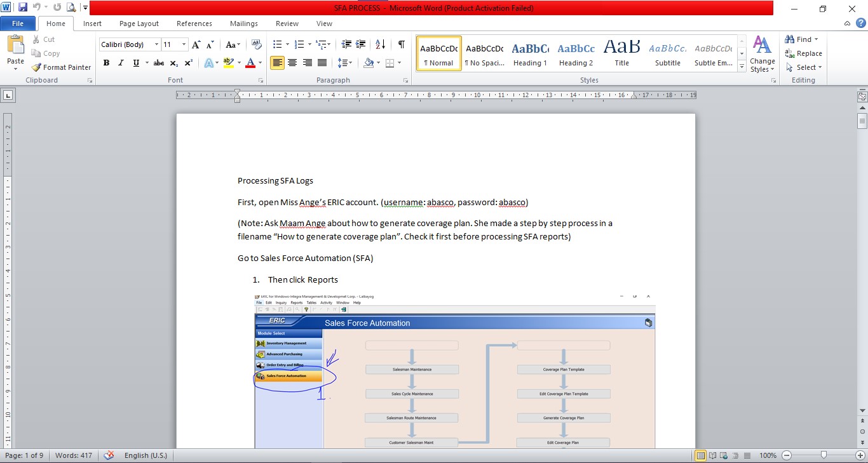868x463 pixels.
Task: Switch to the References tab
Action: 194,23
